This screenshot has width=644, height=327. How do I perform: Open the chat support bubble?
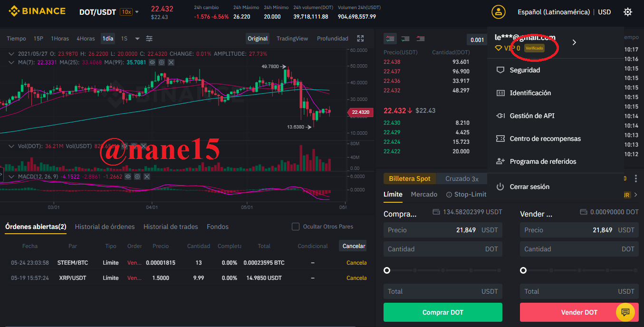point(625,312)
